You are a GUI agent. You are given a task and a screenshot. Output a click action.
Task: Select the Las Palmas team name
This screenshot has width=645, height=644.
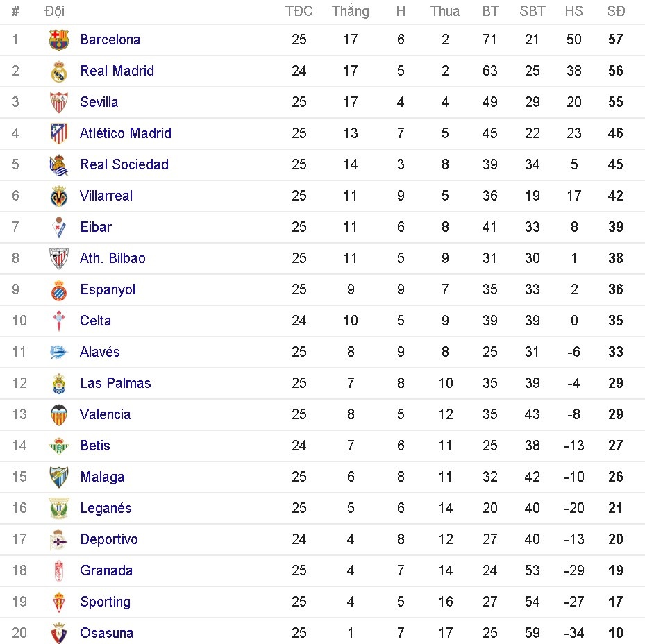115,383
